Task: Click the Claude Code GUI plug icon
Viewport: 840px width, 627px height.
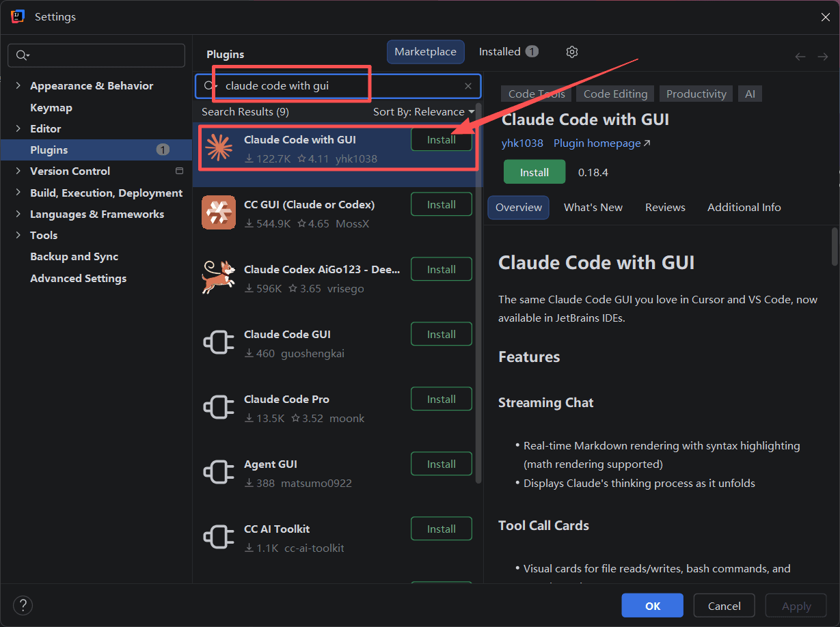Action: [219, 342]
